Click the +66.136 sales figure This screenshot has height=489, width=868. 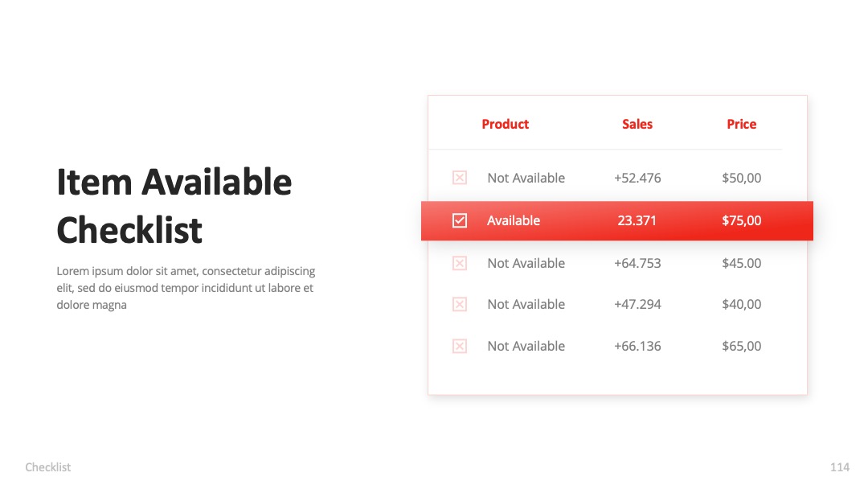(637, 346)
